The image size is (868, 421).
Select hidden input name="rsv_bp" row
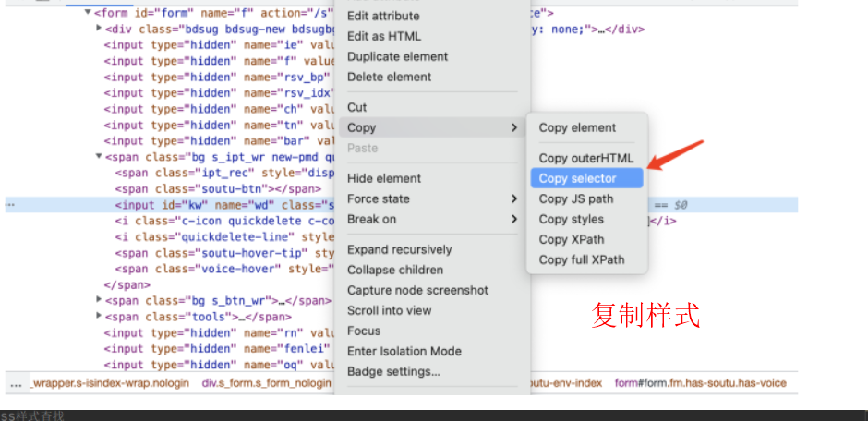click(219, 78)
